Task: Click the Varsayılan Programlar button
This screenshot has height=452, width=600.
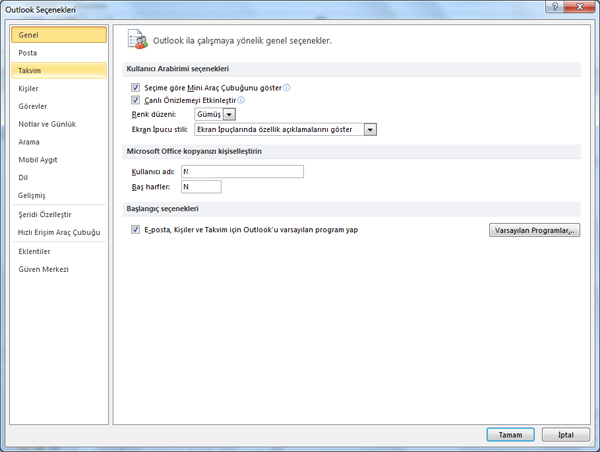Action: pyautogui.click(x=535, y=230)
